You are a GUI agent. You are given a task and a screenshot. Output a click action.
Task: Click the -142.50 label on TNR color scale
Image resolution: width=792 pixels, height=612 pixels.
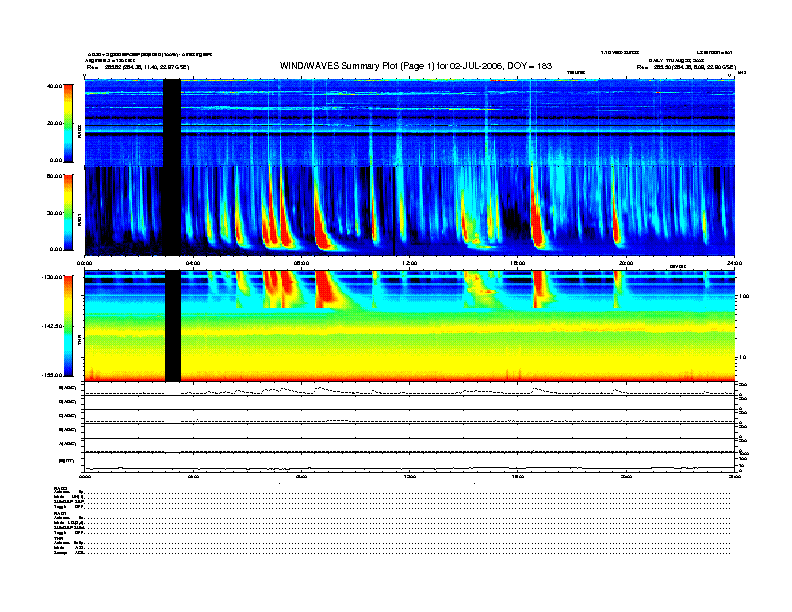pos(52,326)
